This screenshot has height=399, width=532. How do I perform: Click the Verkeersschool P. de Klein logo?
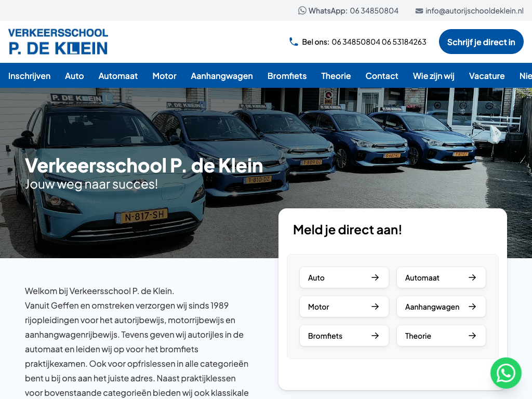click(58, 42)
